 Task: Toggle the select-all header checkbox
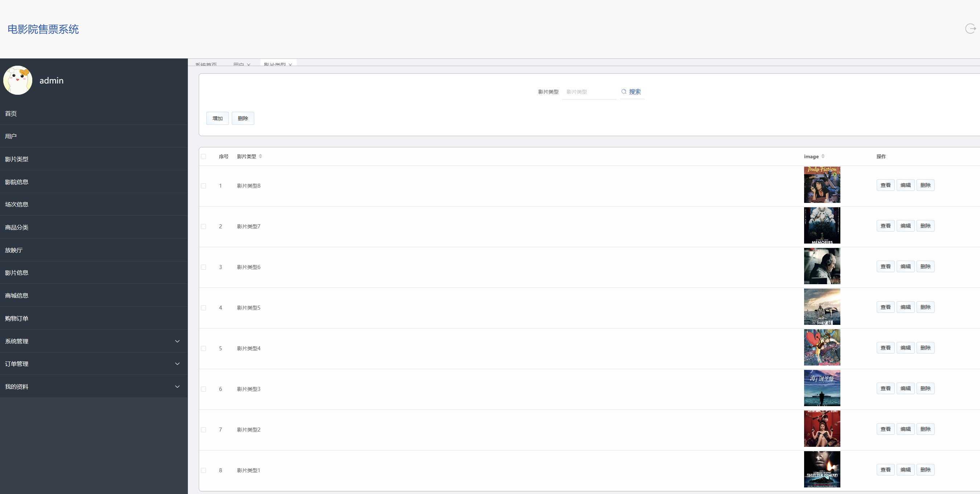pos(203,156)
